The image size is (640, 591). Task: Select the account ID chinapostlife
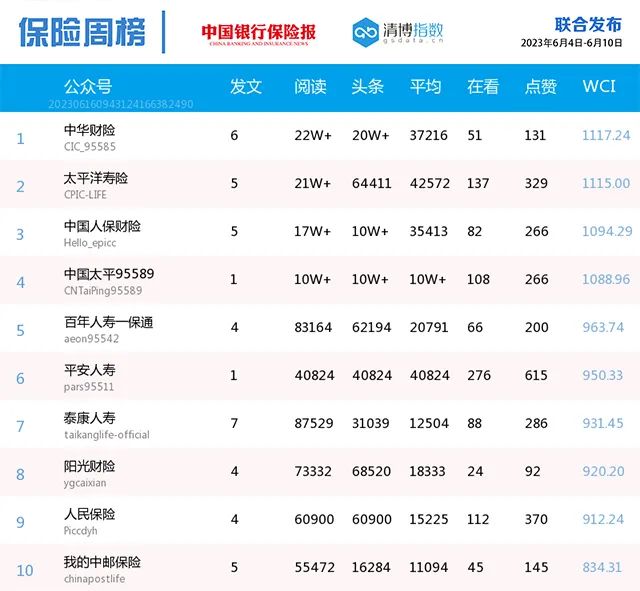94,579
